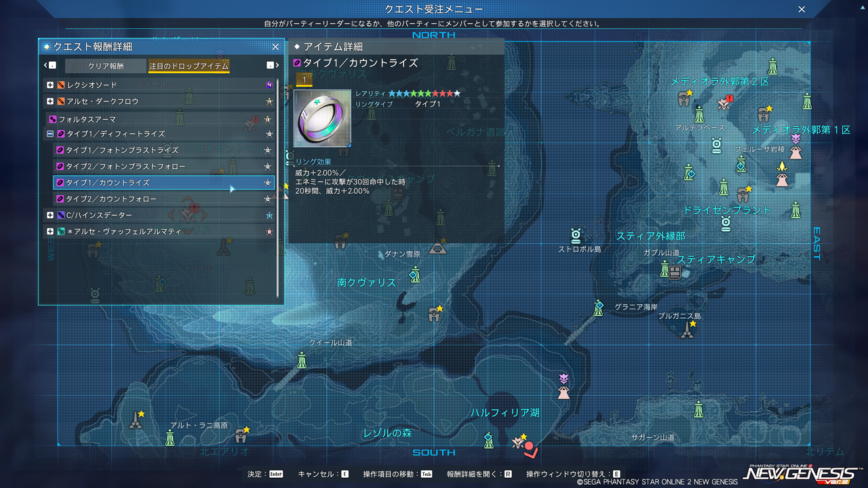The height and width of the screenshot is (488, 868).
Task: Click the ハルフィリア湖 region label
Action: tap(505, 413)
